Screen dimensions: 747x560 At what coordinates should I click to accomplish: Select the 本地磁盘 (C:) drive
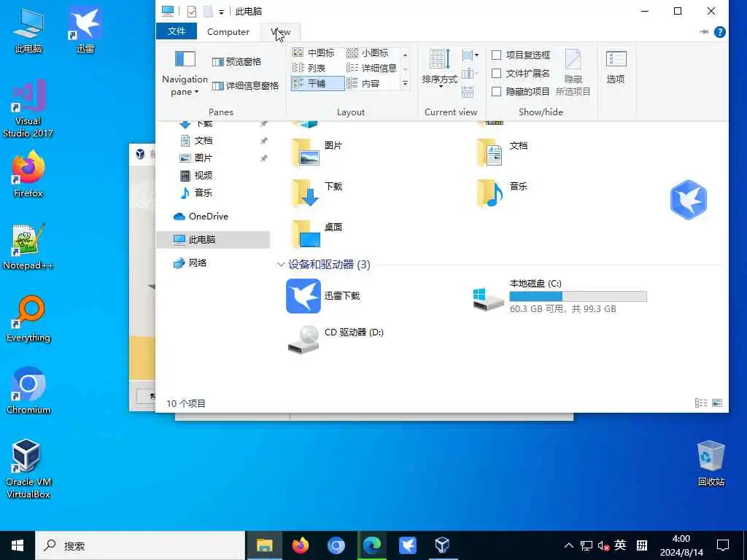click(x=560, y=296)
